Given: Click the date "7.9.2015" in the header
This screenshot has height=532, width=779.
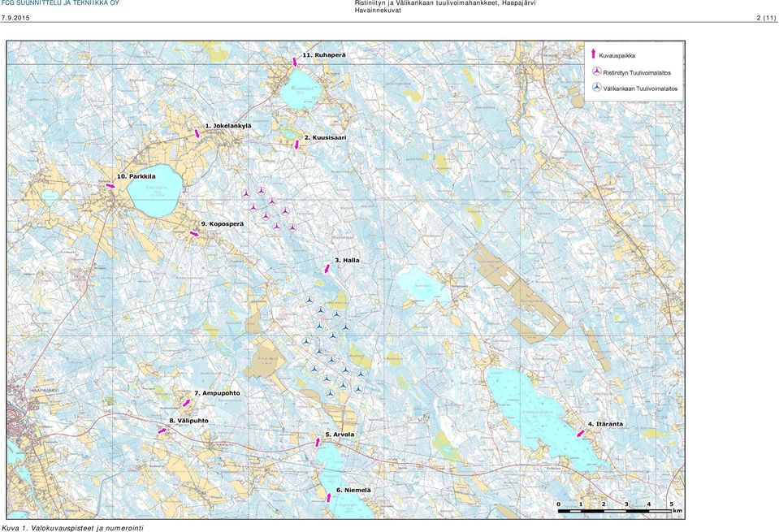Looking at the screenshot, I should tap(15, 18).
